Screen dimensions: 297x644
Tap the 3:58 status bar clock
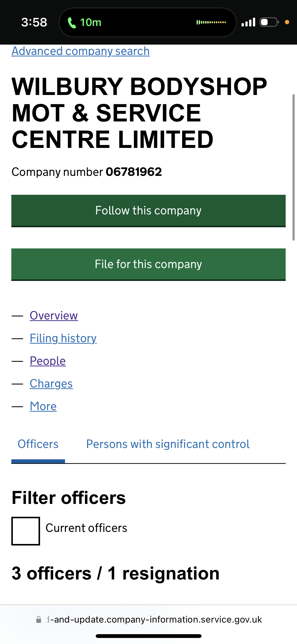34,22
